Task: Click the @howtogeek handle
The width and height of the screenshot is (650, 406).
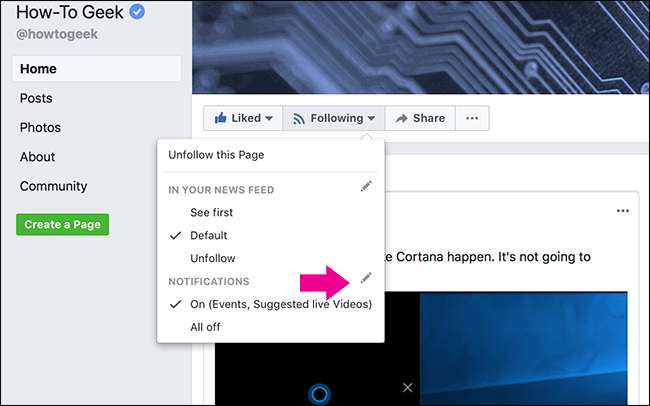Action: point(57,34)
